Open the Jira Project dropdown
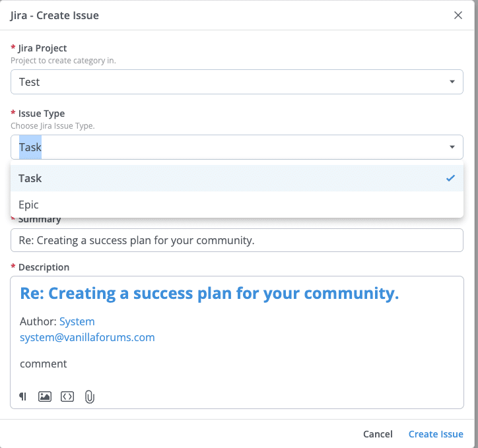Image resolution: width=478 pixels, height=448 pixels. tap(237, 82)
